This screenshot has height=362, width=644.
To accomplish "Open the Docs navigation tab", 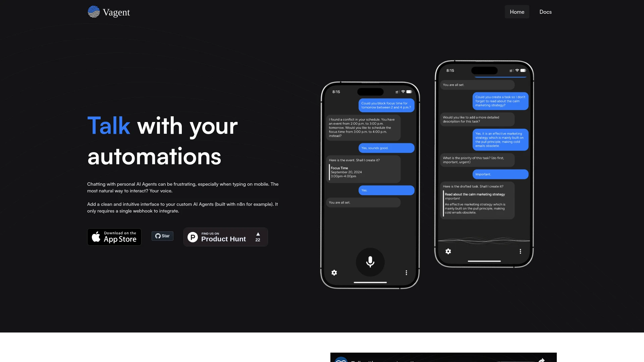I will tap(545, 12).
